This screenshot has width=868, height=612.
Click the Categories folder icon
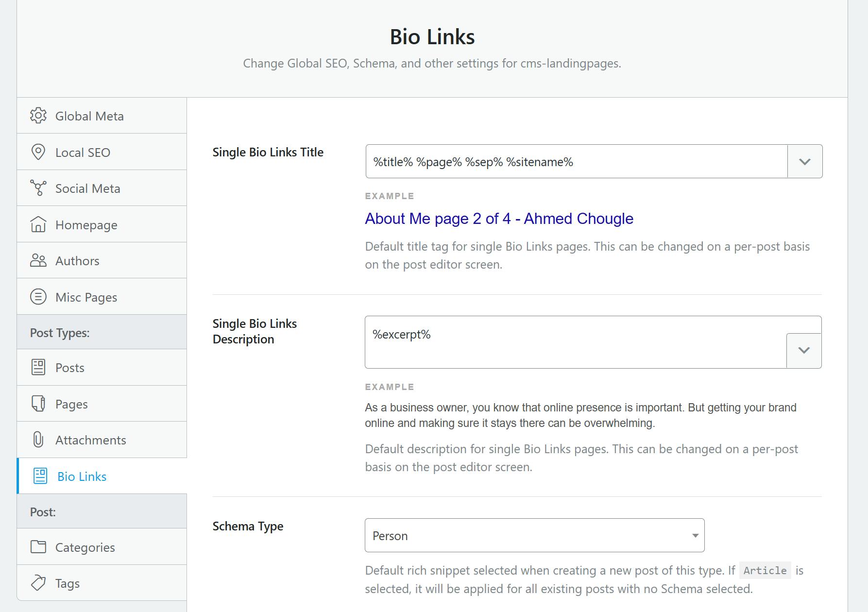point(38,547)
